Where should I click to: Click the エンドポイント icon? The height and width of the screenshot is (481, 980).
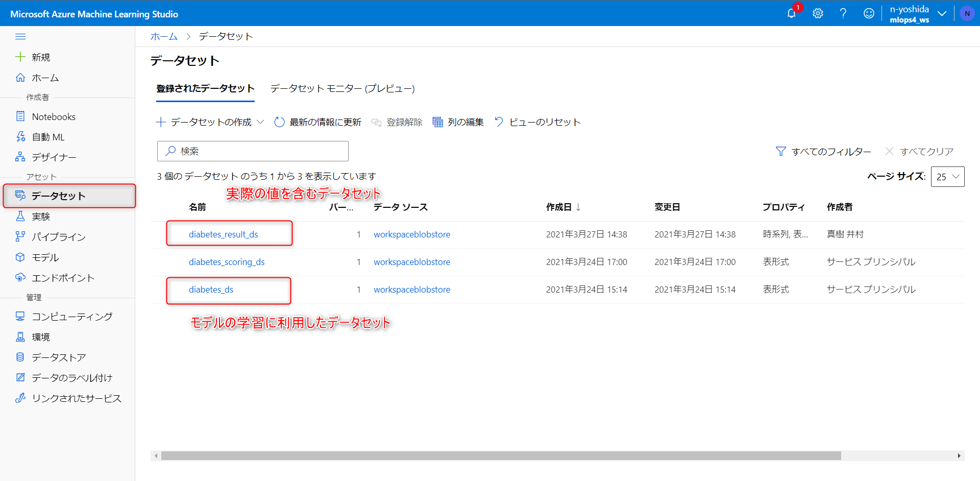point(20,277)
